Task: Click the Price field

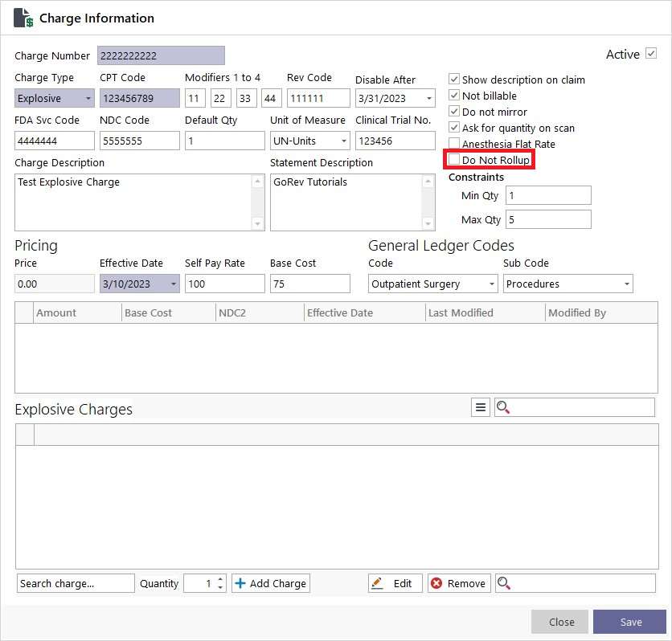Action: (x=55, y=284)
